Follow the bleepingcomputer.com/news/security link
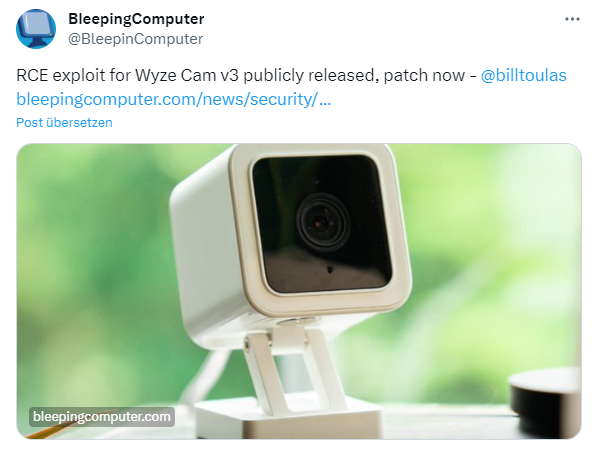The image size is (592, 452). click(x=174, y=99)
